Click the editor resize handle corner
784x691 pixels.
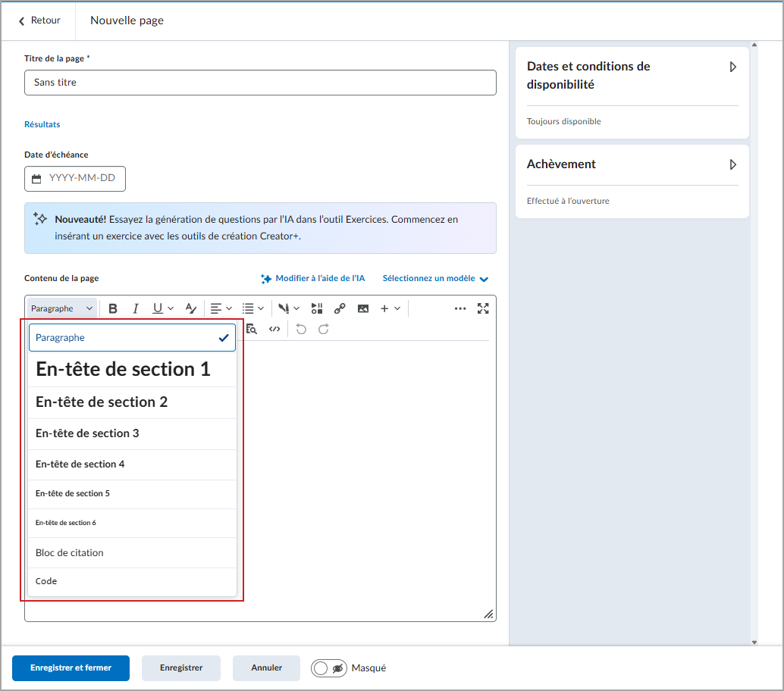tap(488, 614)
